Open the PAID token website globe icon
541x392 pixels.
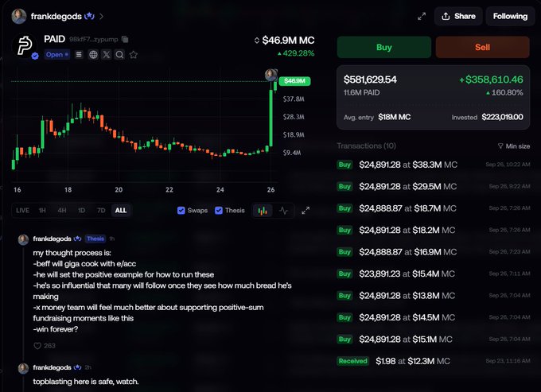pos(93,55)
